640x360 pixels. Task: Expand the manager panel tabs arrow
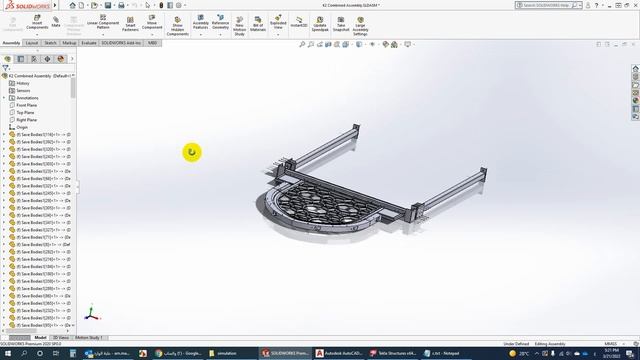[x=72, y=59]
